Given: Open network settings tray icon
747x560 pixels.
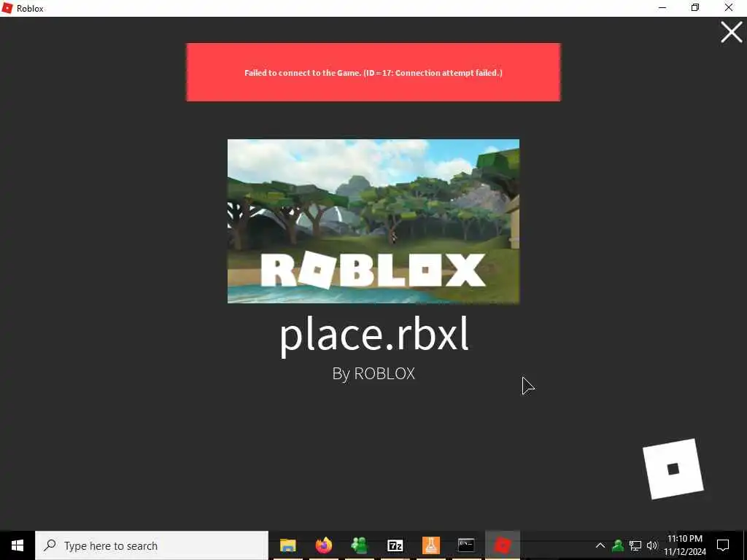Looking at the screenshot, I should (x=635, y=545).
